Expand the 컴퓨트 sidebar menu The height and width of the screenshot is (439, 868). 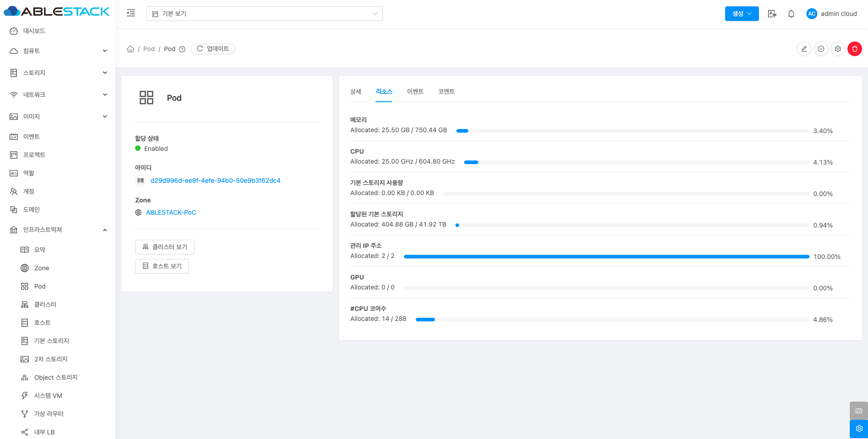click(58, 51)
